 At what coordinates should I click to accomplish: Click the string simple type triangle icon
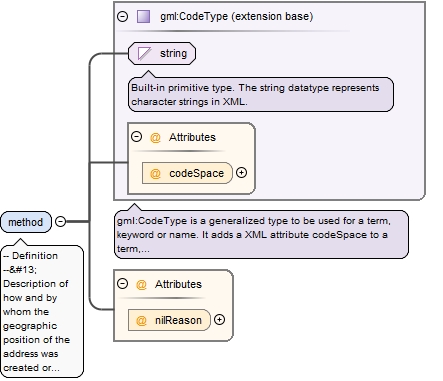144,53
